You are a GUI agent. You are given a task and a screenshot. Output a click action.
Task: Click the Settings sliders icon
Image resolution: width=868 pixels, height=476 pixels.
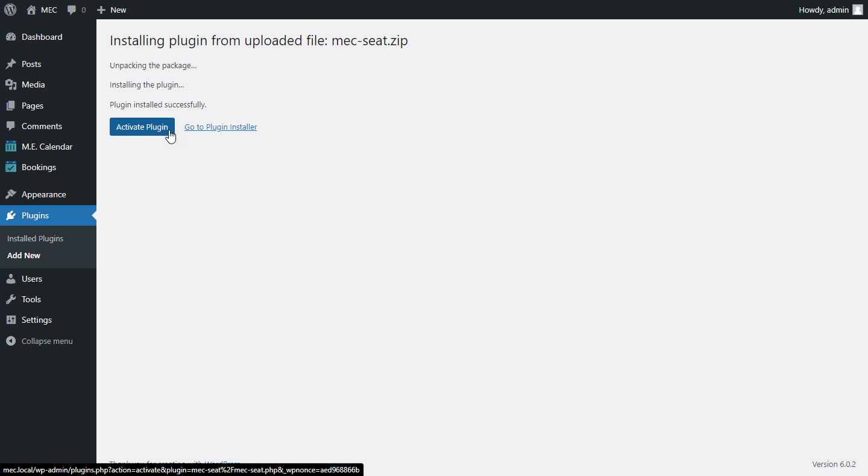tap(11, 320)
